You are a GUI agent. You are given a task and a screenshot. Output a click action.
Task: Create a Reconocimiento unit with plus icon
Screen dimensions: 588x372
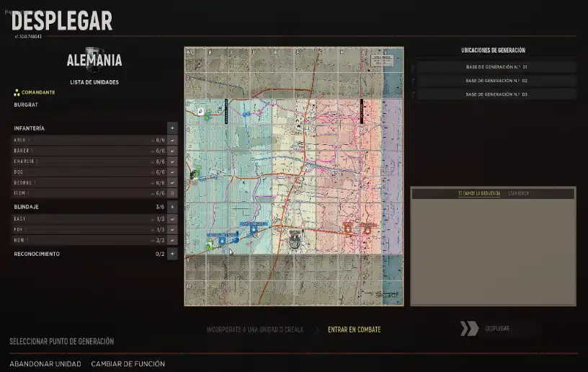(172, 254)
